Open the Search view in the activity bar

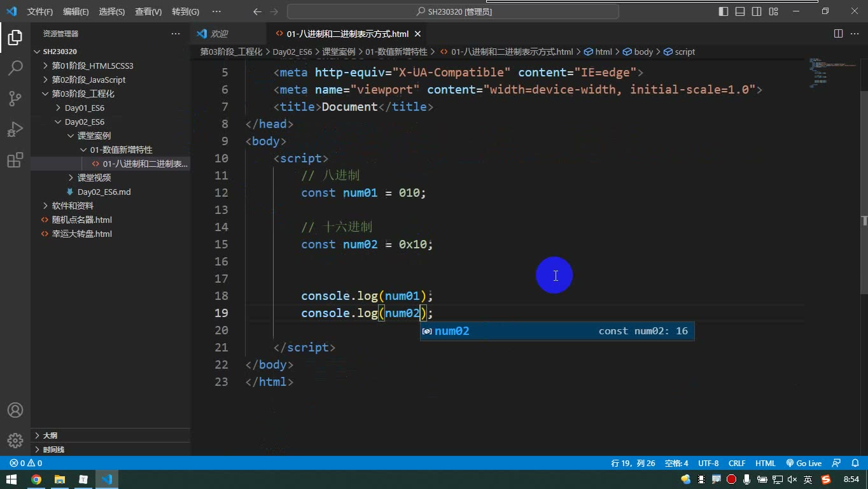point(15,67)
